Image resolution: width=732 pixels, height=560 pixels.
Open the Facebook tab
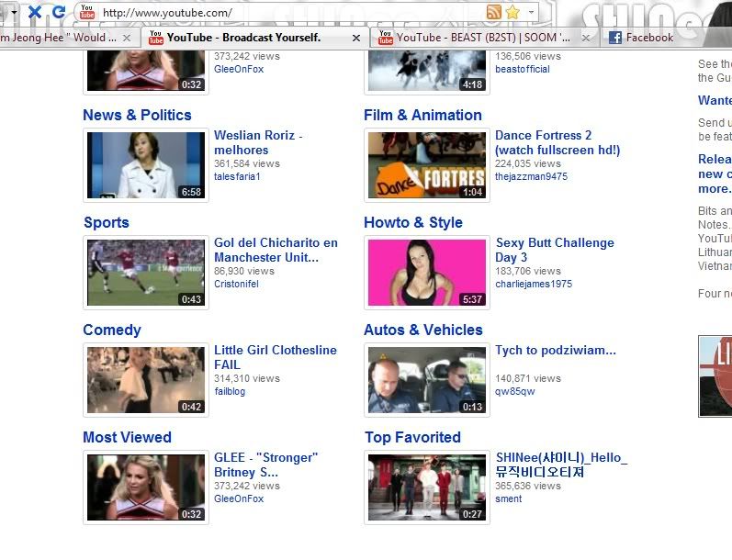pyautogui.click(x=649, y=38)
